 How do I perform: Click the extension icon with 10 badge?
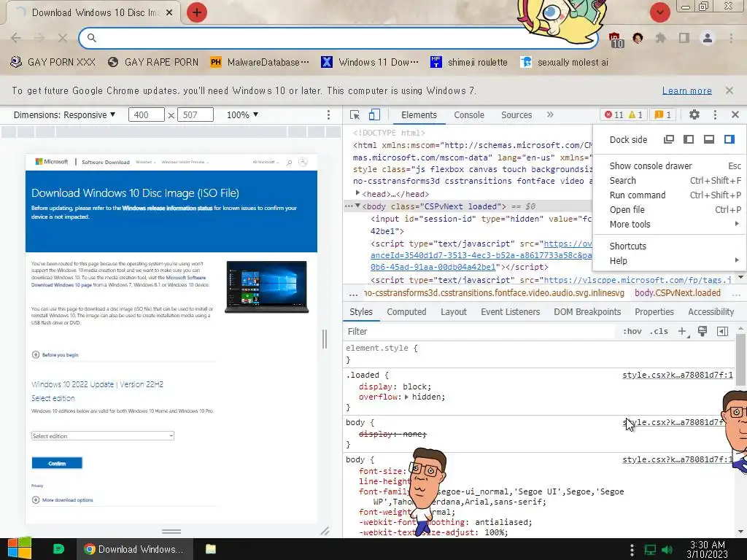pos(615,39)
